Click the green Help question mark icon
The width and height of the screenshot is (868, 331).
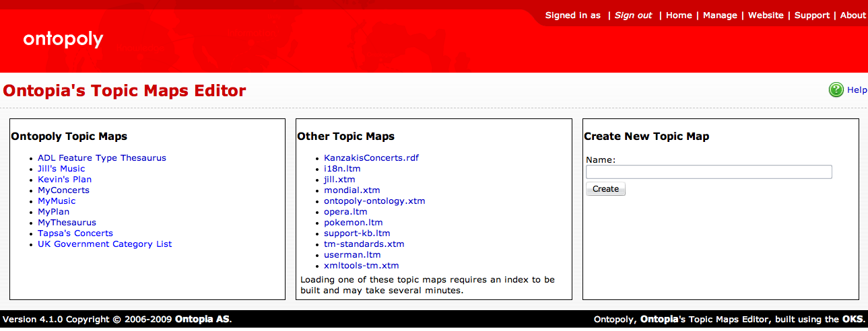(x=836, y=90)
